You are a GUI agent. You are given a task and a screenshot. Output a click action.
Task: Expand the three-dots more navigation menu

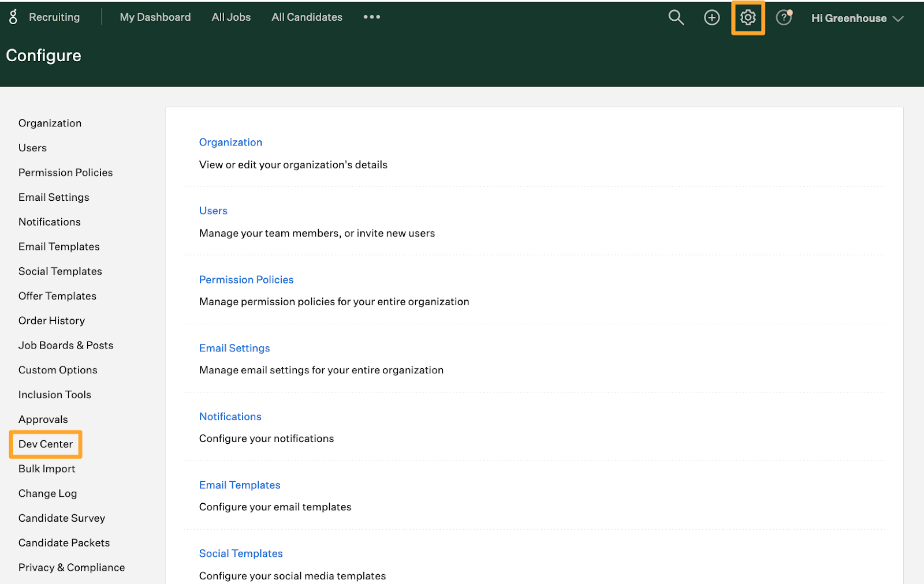tap(371, 17)
